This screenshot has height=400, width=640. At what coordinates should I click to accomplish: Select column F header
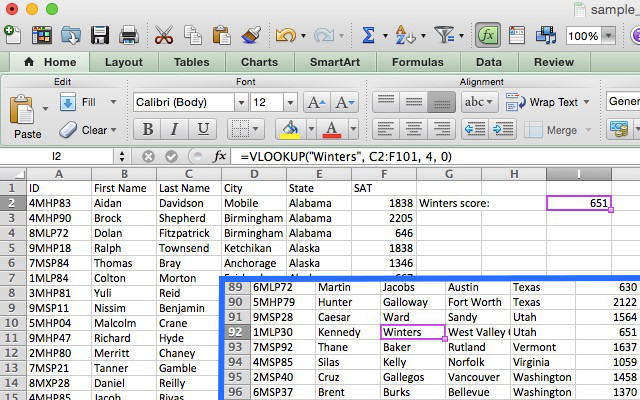coord(384,174)
